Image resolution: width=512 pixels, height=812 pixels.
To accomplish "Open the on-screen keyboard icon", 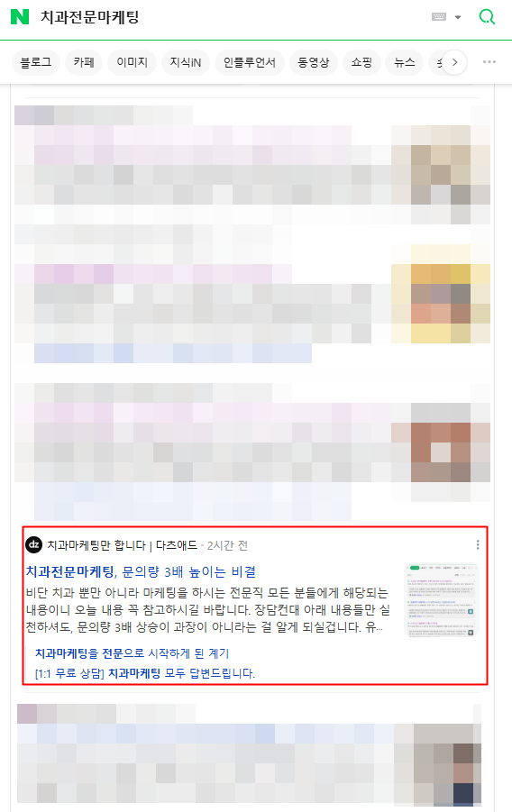I will [439, 17].
